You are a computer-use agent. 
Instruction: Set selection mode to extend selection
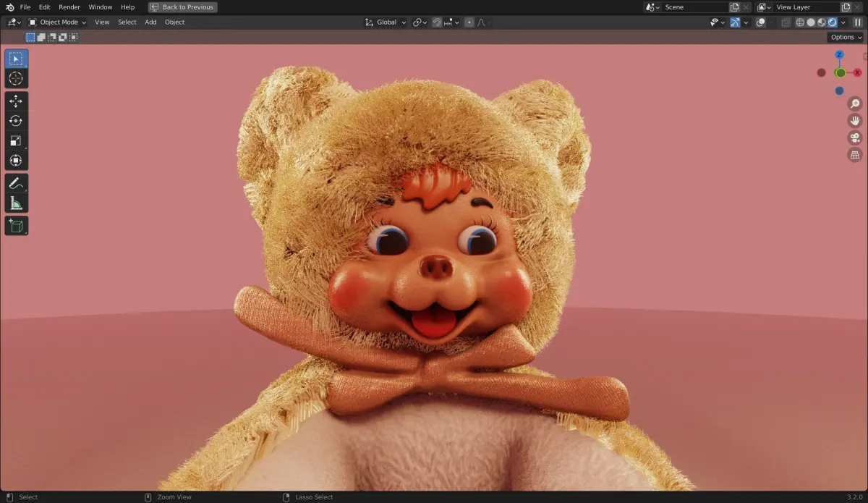(41, 37)
